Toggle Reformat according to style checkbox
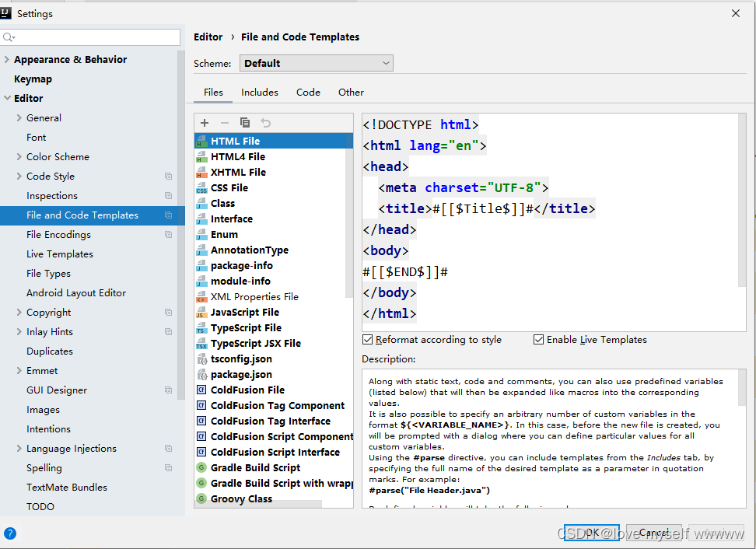This screenshot has height=549, width=756. click(367, 340)
